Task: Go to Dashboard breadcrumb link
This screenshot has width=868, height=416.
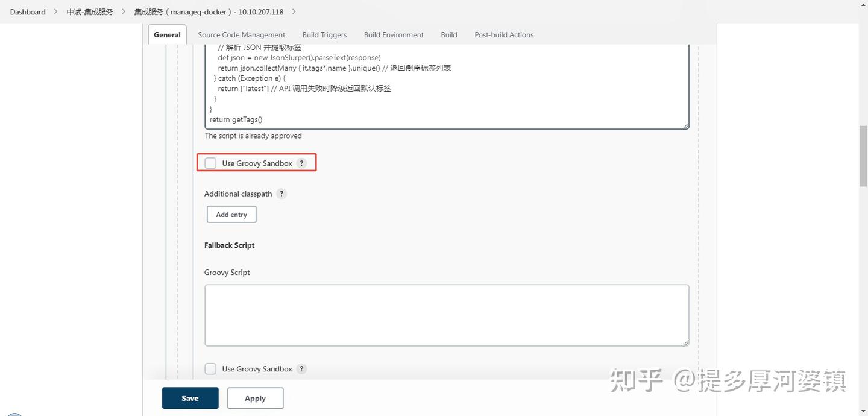Action: pyautogui.click(x=28, y=11)
